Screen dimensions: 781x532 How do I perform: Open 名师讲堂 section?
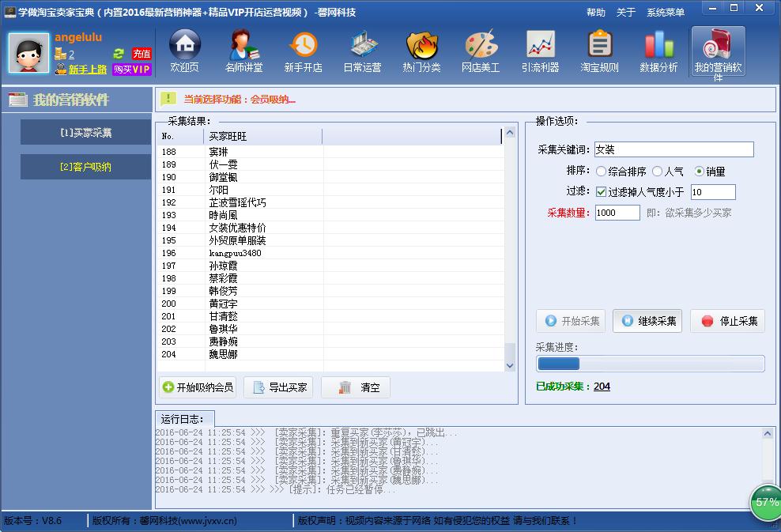(243, 50)
